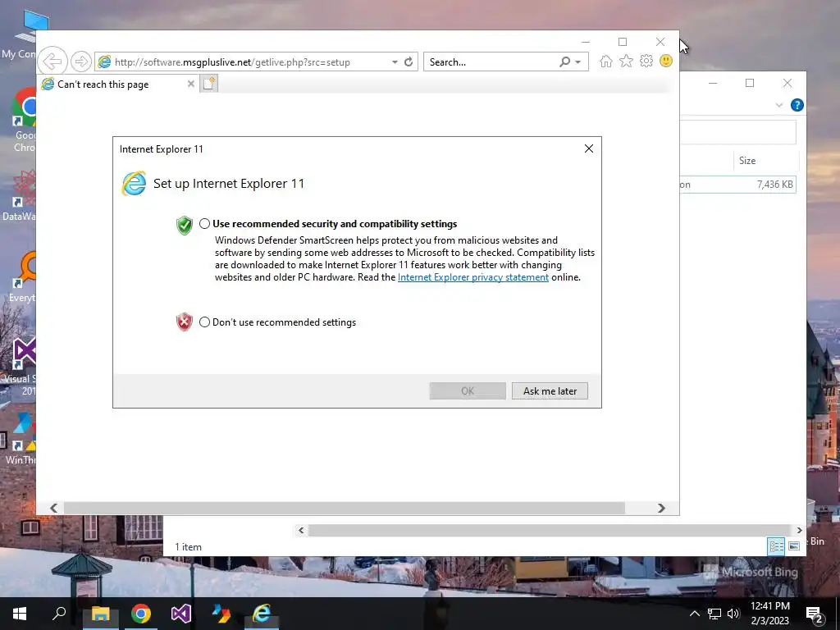Maximize the File Explorer window
The height and width of the screenshot is (630, 840).
pyautogui.click(x=750, y=83)
